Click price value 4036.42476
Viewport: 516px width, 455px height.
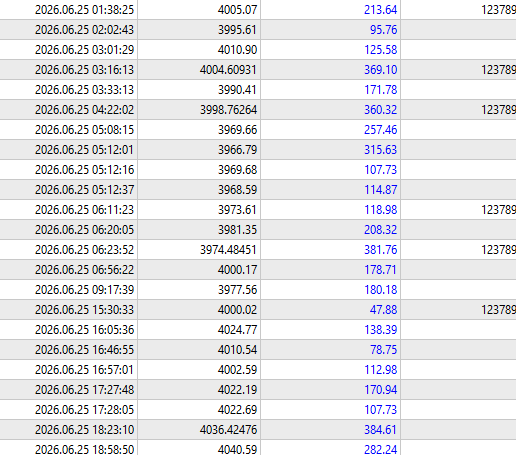click(228, 430)
